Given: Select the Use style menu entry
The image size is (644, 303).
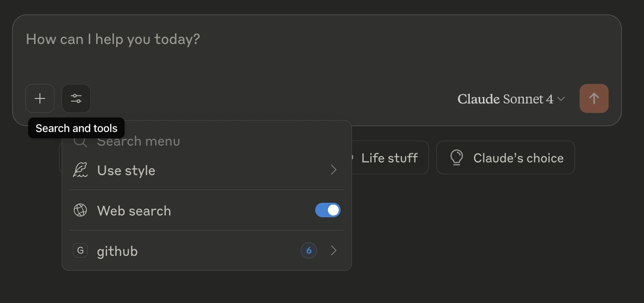Looking at the screenshot, I should (207, 170).
